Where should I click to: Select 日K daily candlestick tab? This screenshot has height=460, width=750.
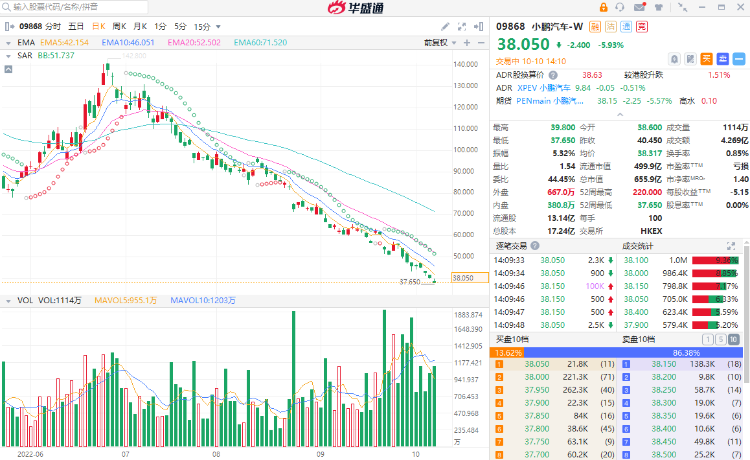[99, 27]
